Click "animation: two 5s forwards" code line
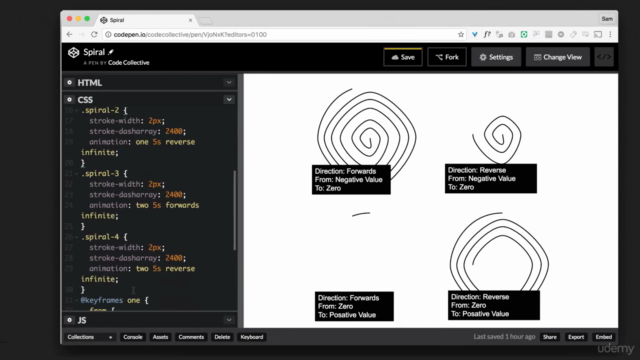This screenshot has width=640, height=360. 144,205
